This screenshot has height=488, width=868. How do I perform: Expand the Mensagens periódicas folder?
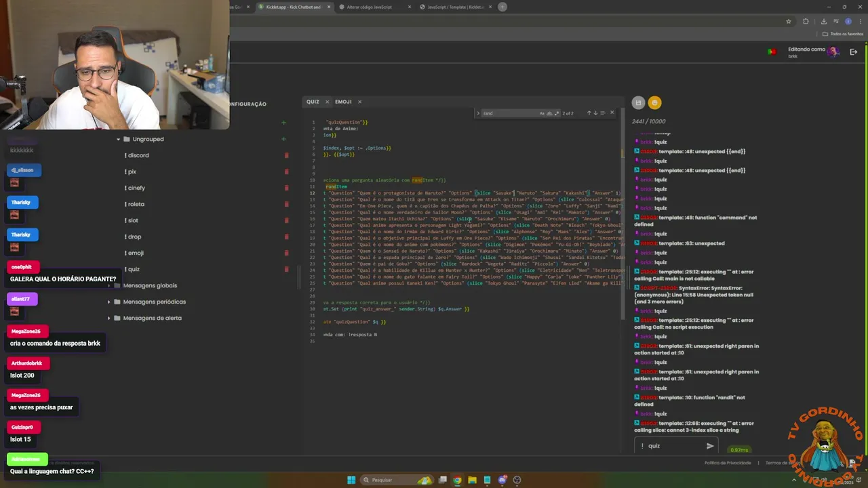click(x=109, y=302)
